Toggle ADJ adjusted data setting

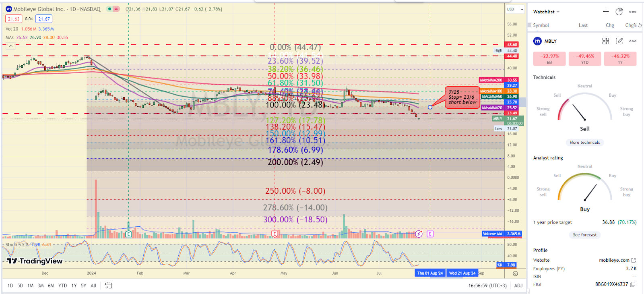(x=518, y=286)
